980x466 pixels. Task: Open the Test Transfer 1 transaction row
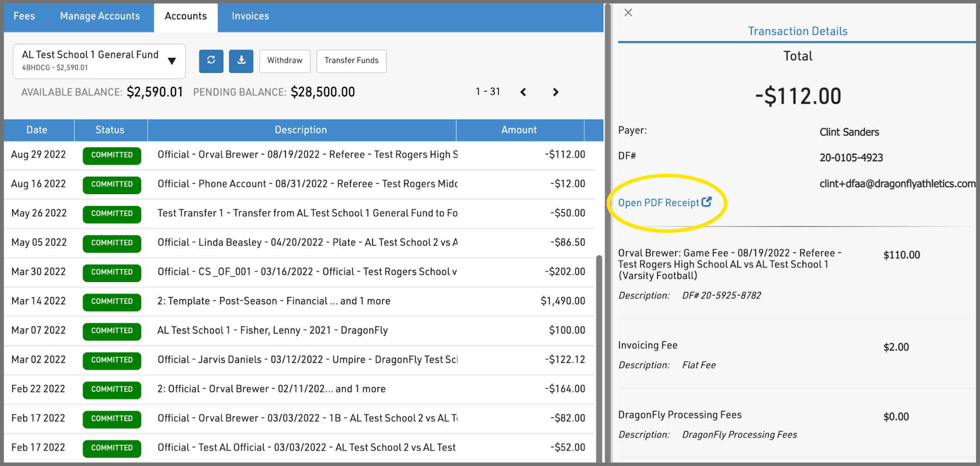pos(306,213)
